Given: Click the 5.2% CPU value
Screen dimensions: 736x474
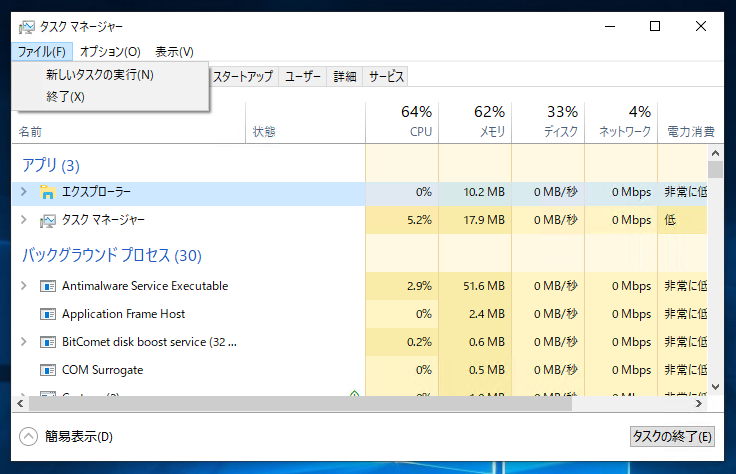Looking at the screenshot, I should coord(419,220).
